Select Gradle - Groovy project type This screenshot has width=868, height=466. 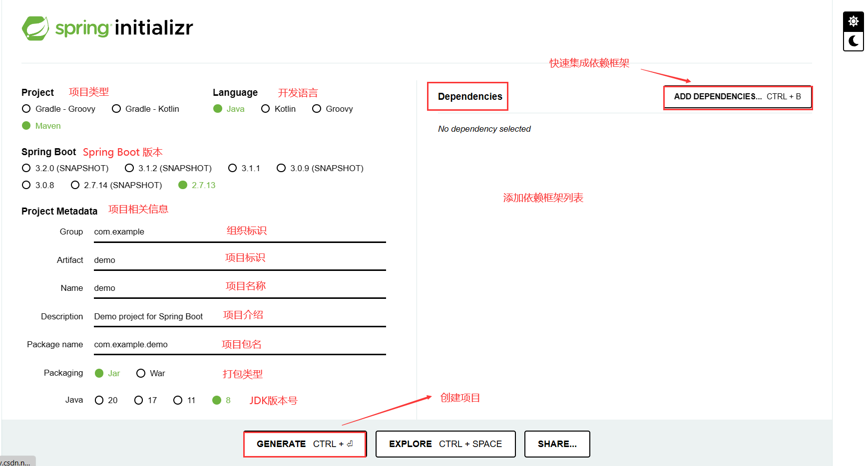coord(59,109)
